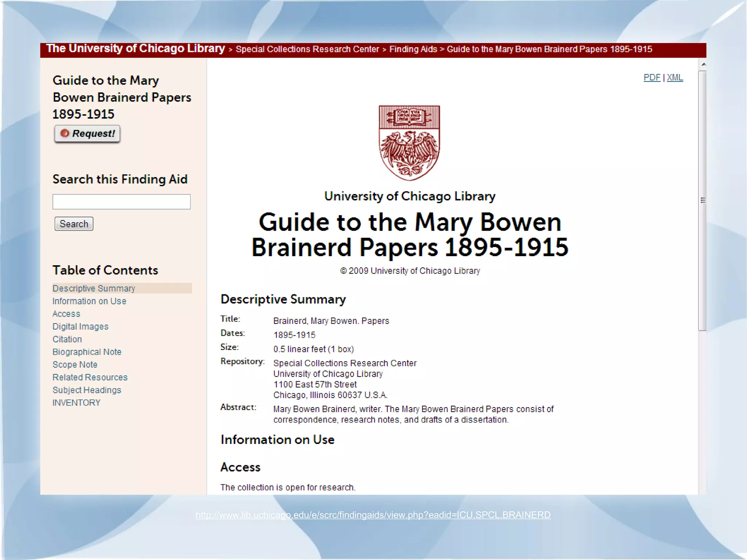Open the Scope Note entry
The width and height of the screenshot is (747, 560).
point(75,364)
